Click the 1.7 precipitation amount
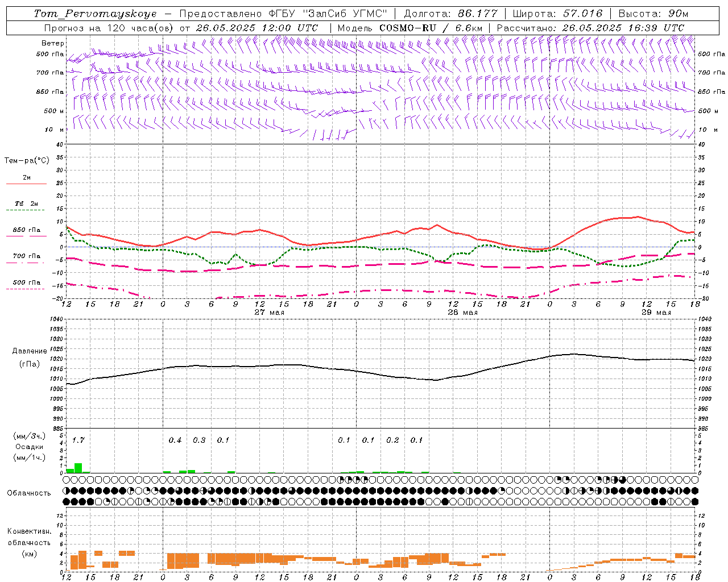 (x=78, y=440)
